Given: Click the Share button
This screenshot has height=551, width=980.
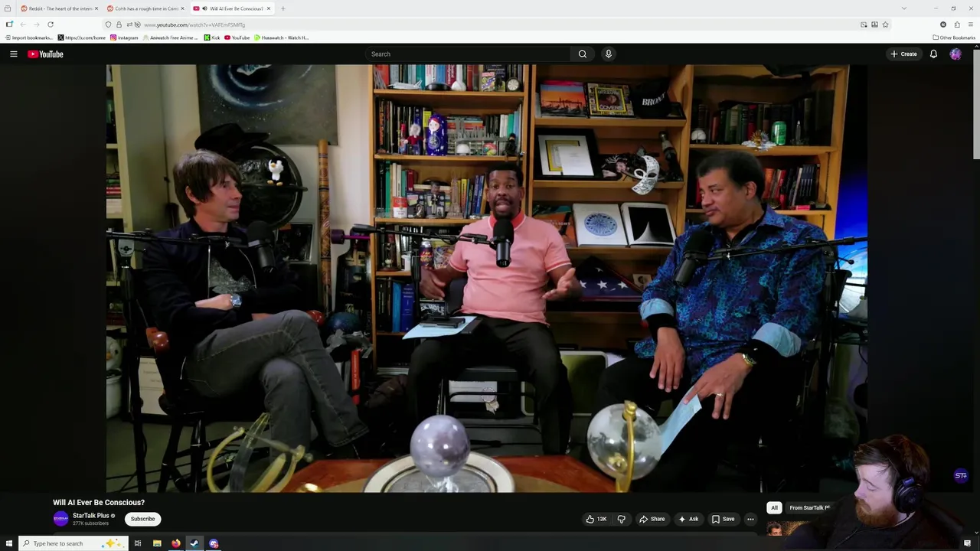Looking at the screenshot, I should 652,519.
